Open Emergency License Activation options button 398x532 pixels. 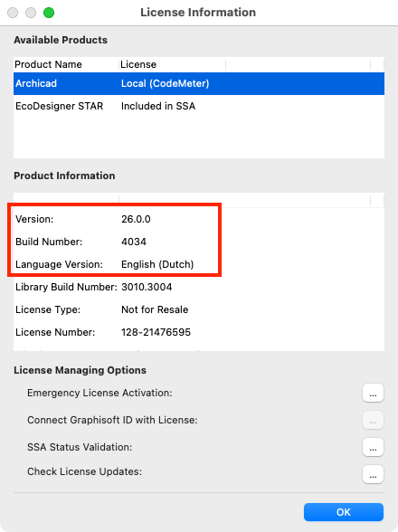click(373, 393)
